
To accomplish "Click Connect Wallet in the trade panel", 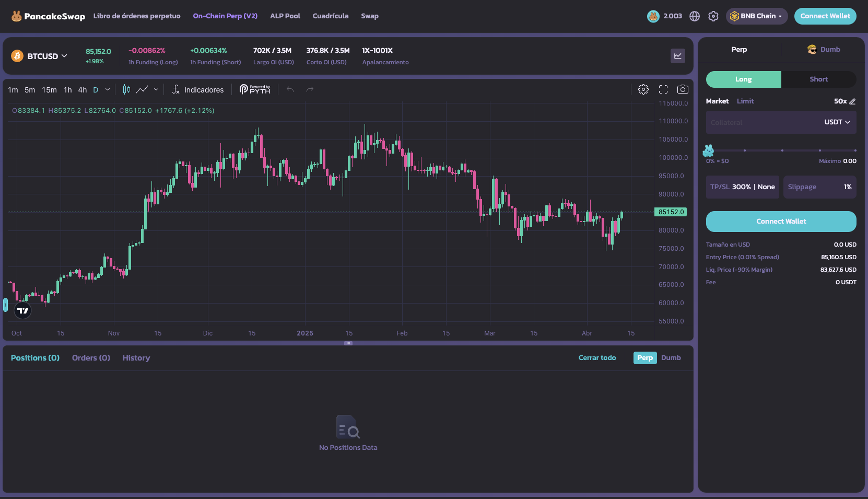I will point(781,222).
